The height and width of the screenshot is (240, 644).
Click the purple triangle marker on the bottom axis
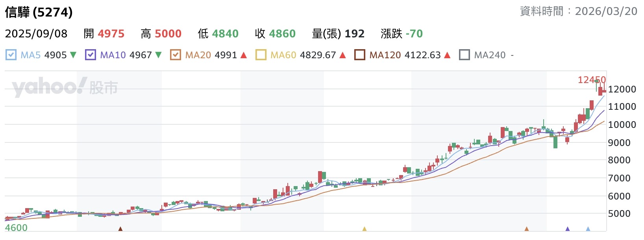click(568, 229)
